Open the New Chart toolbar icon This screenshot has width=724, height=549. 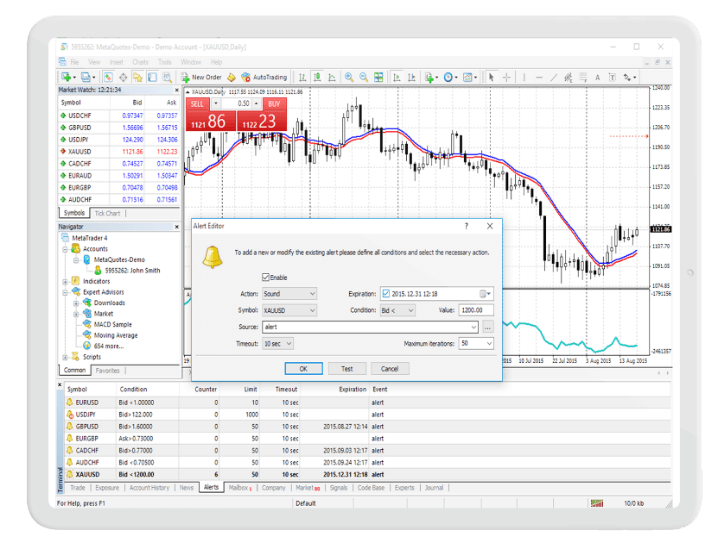pyautogui.click(x=67, y=77)
